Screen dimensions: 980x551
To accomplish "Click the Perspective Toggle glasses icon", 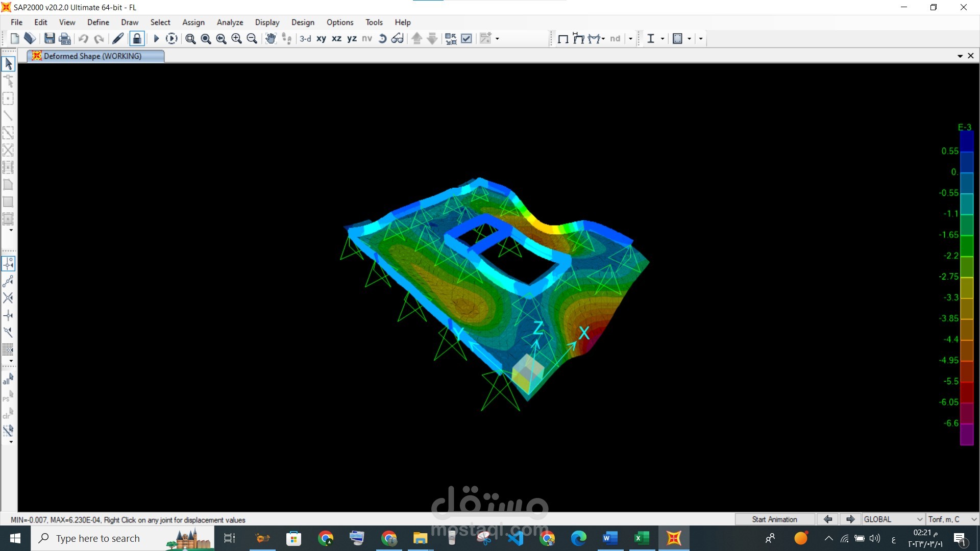I will click(x=397, y=38).
